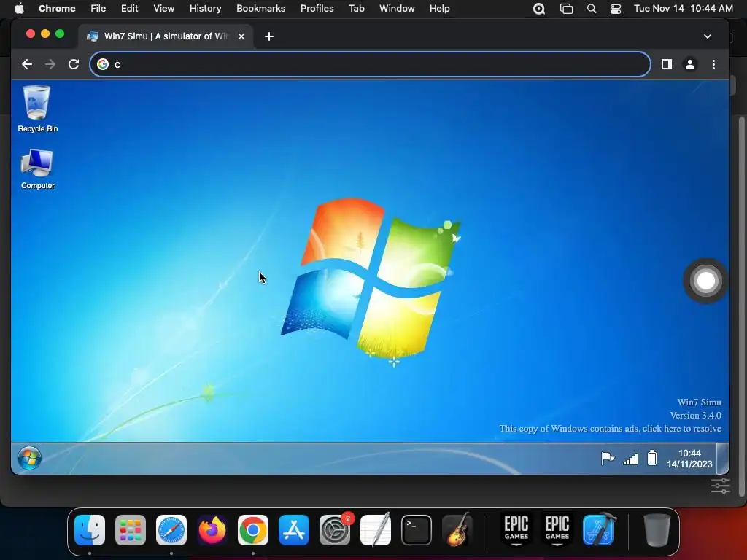This screenshot has height=560, width=747.
Task: Open the View menu
Action: (164, 9)
